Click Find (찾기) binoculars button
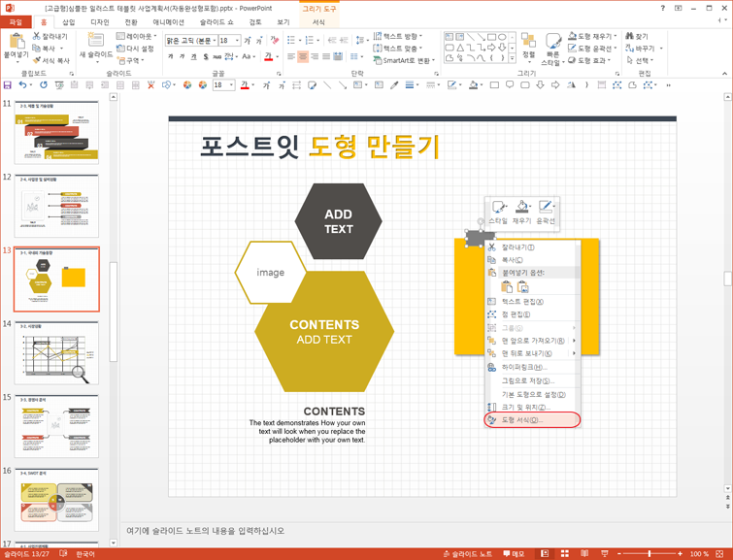 coord(637,36)
